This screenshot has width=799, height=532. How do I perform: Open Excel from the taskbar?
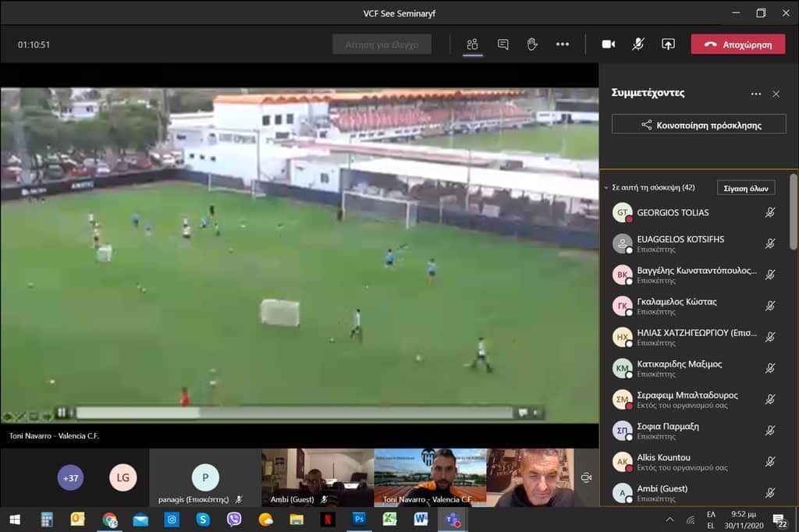pos(390,520)
